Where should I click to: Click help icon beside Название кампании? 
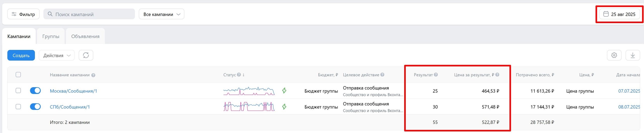point(93,75)
